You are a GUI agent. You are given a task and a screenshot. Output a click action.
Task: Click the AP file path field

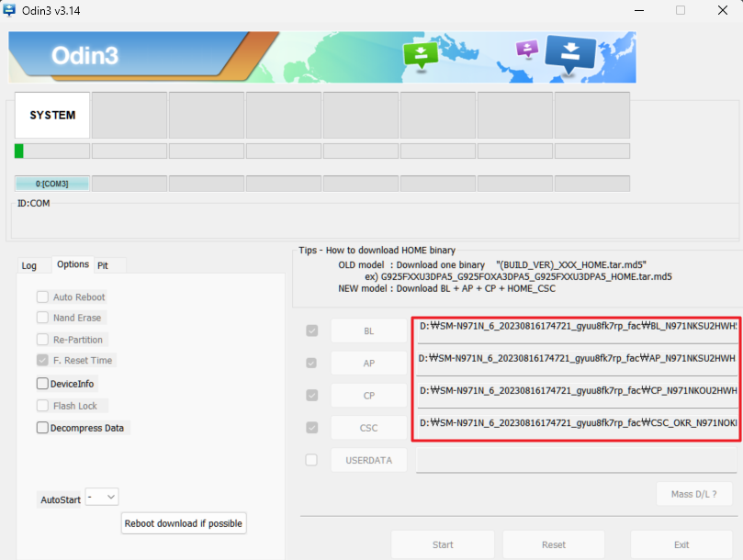click(577, 363)
